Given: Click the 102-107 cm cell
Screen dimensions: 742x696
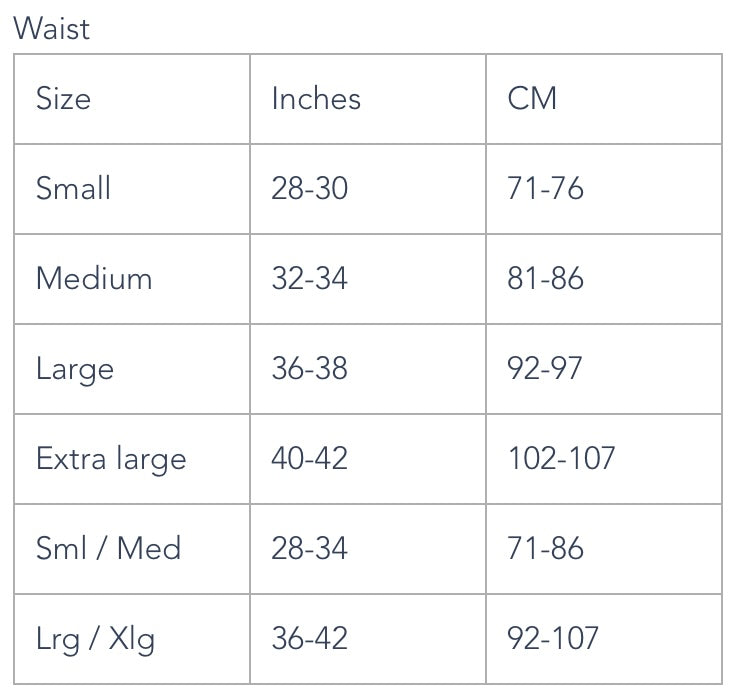Looking at the screenshot, I should click(x=604, y=459).
